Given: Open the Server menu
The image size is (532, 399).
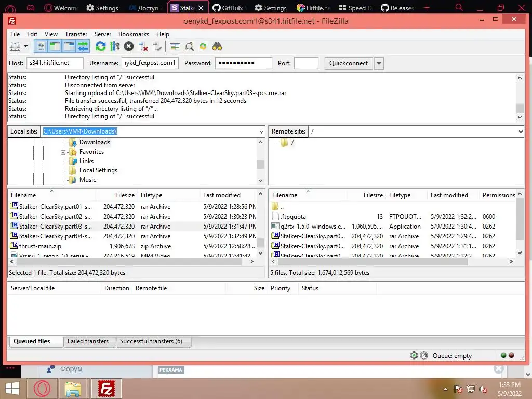Looking at the screenshot, I should point(103,34).
